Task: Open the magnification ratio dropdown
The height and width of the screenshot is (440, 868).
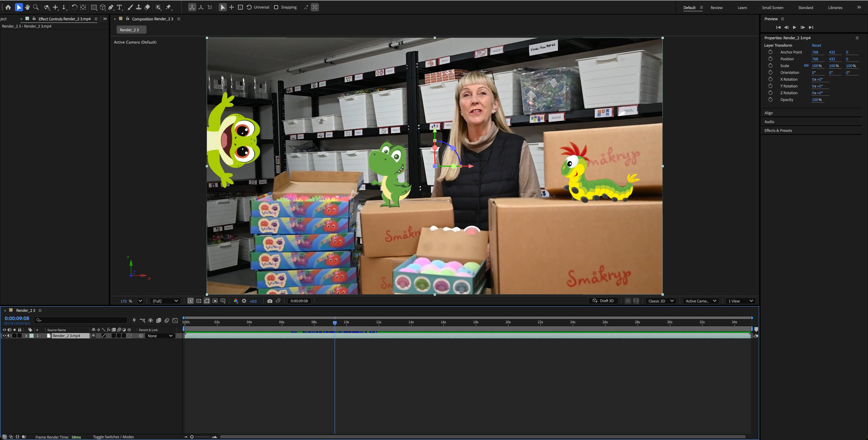Action: [x=140, y=301]
